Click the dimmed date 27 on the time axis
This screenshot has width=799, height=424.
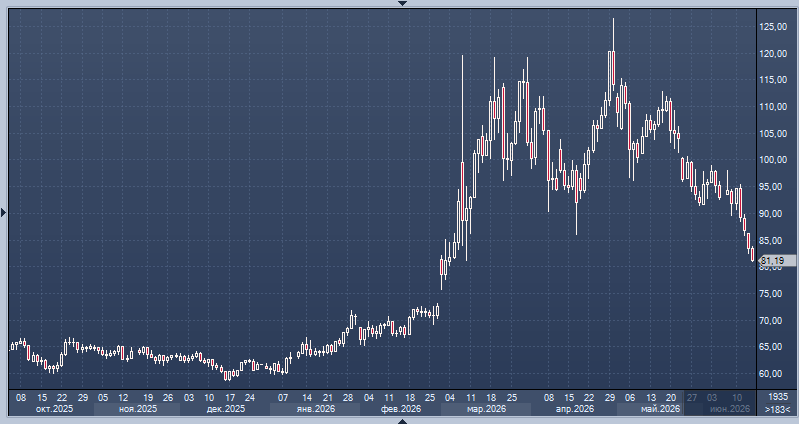(691, 398)
